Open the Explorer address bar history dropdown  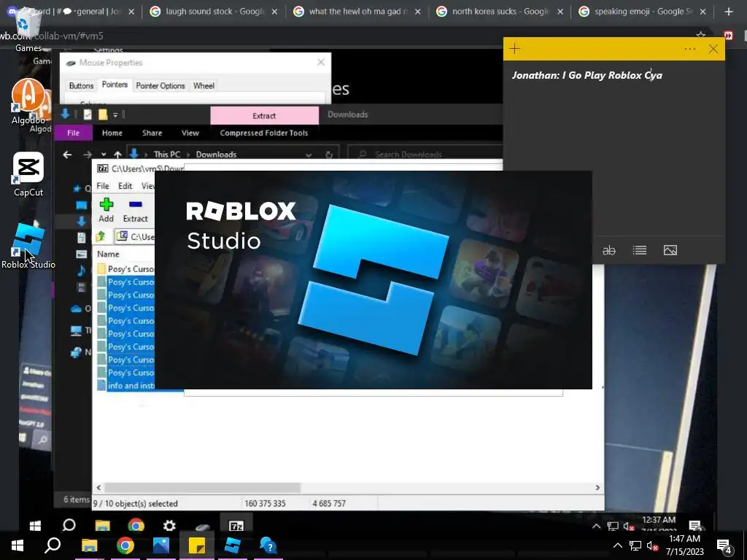[x=309, y=155]
